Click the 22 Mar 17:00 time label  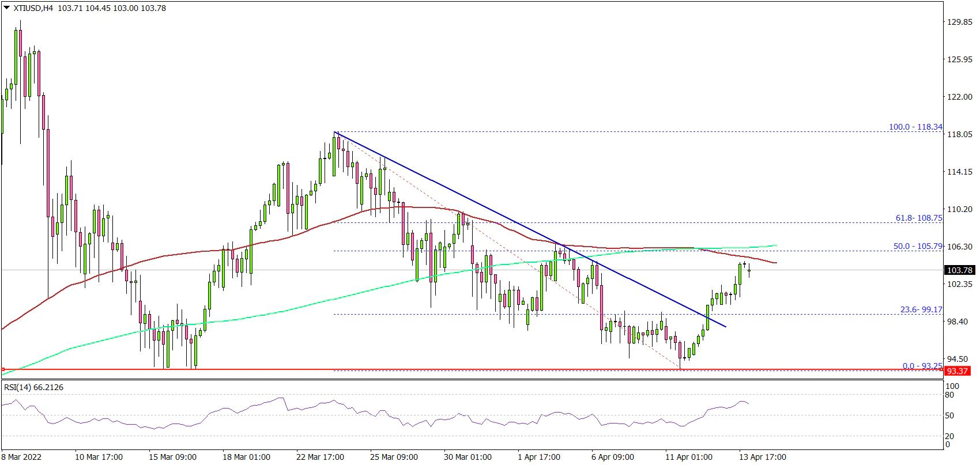tap(320, 457)
